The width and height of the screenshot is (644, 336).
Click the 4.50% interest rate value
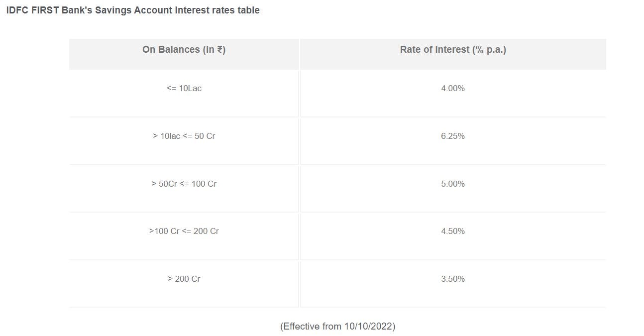453,231
